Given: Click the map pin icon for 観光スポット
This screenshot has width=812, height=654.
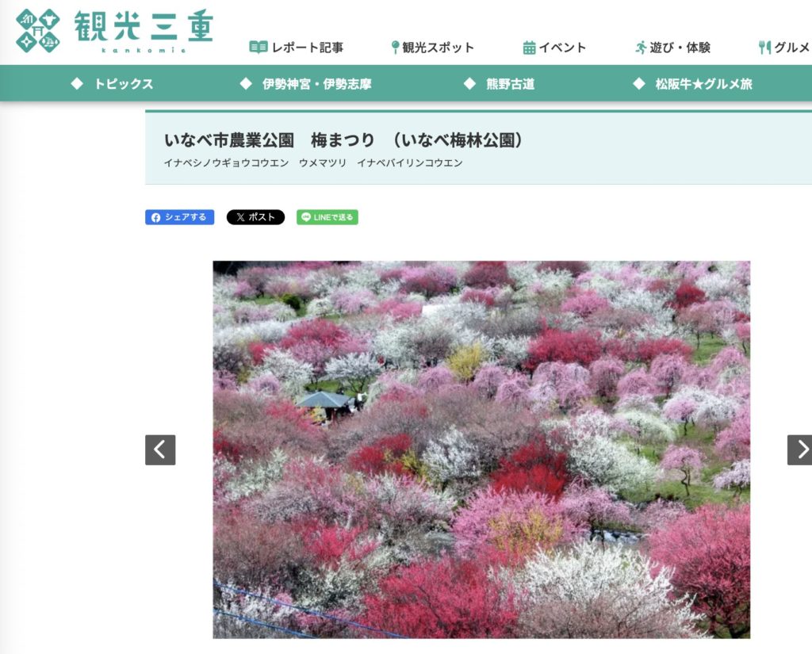Looking at the screenshot, I should click(x=395, y=48).
